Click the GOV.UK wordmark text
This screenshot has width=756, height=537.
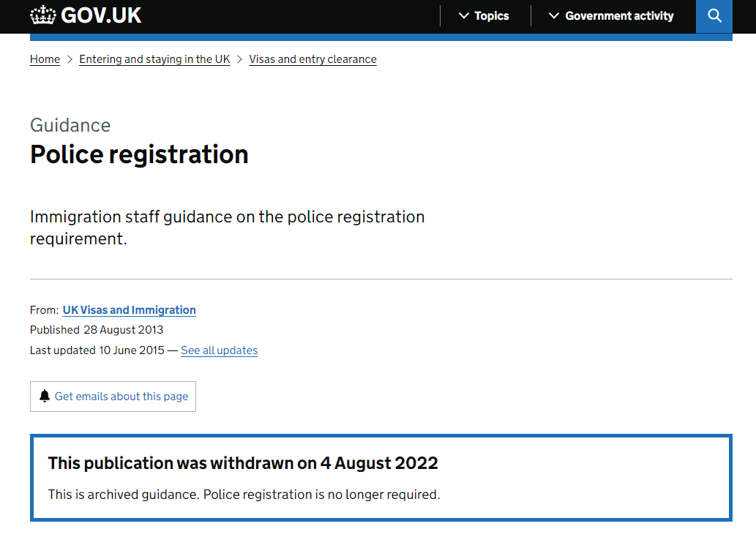102,15
